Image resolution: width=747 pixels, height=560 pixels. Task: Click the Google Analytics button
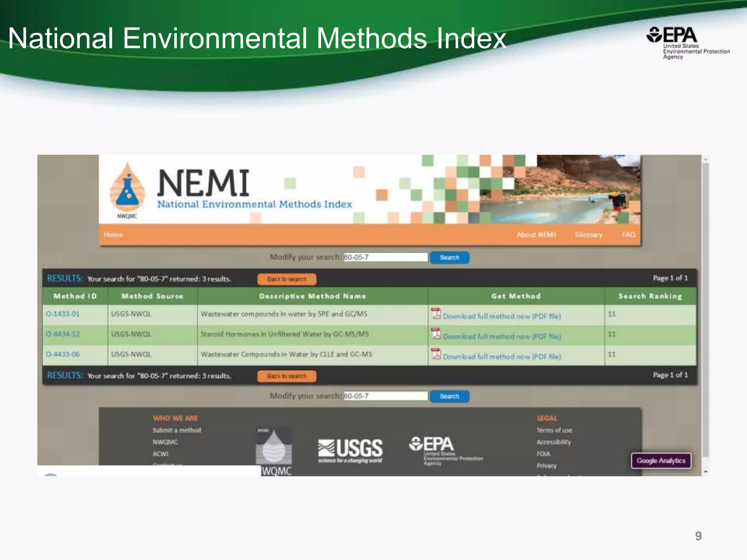[x=661, y=461]
